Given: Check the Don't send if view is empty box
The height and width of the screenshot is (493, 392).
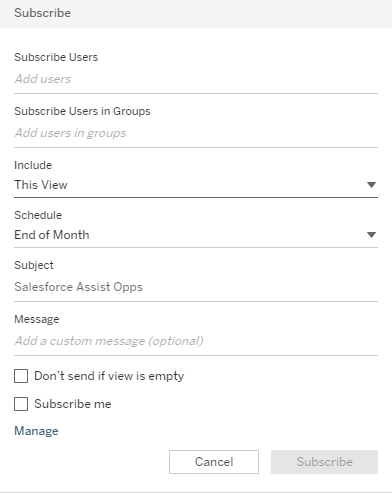Looking at the screenshot, I should point(21,376).
